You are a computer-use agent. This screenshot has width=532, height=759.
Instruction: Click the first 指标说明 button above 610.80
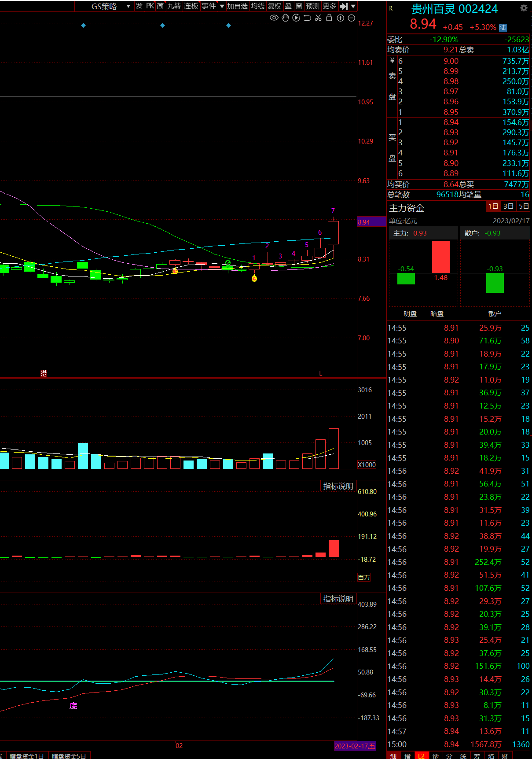point(338,486)
